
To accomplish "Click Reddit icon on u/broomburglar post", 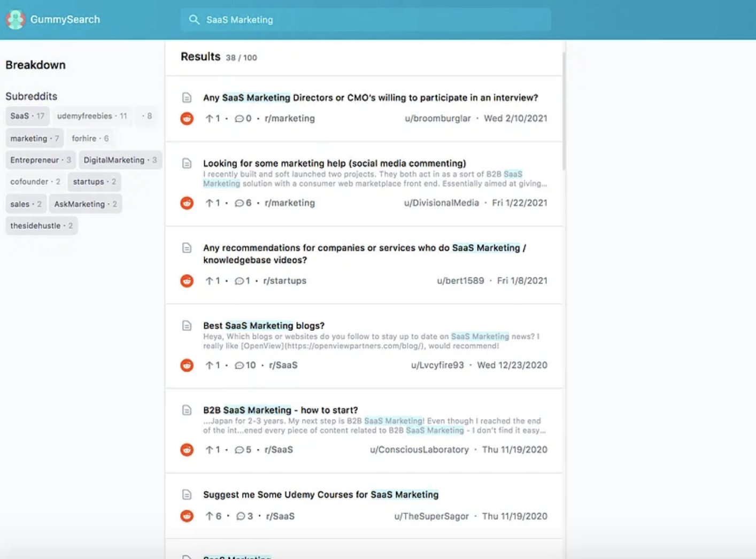I will pos(187,119).
